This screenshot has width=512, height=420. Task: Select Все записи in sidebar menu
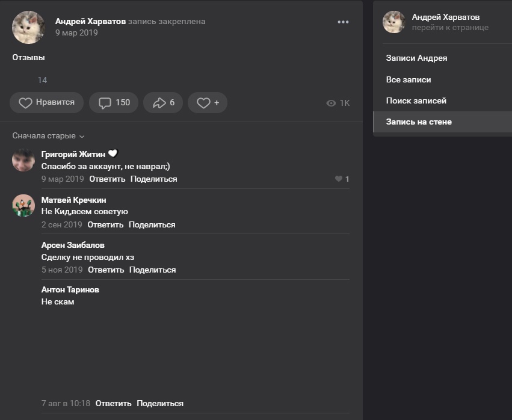[x=409, y=79]
